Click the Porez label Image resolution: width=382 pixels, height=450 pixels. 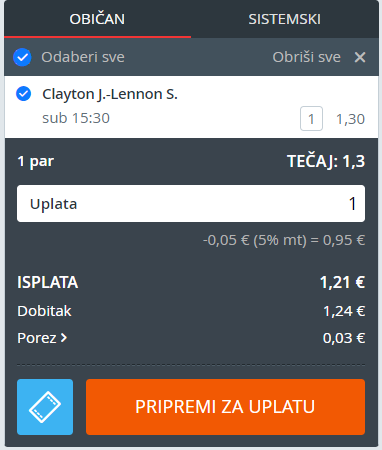click(x=37, y=338)
